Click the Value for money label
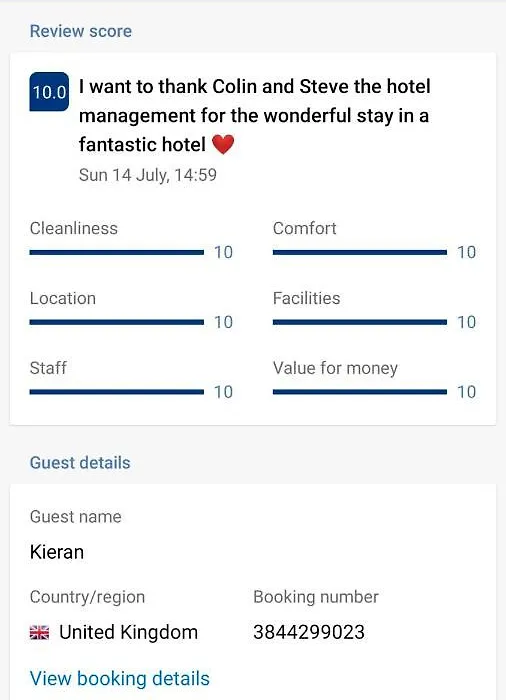506x700 pixels. pos(335,368)
